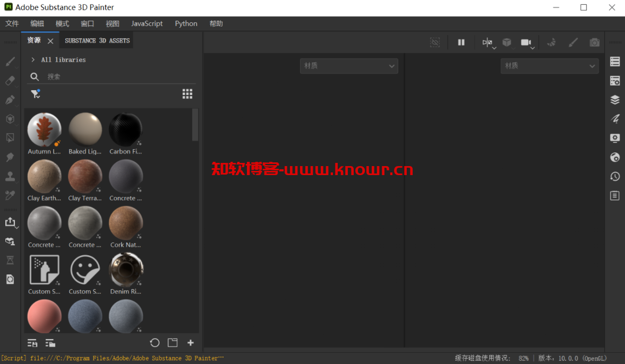Click the assets panel scrollbar
The height and width of the screenshot is (364, 625).
(195, 125)
